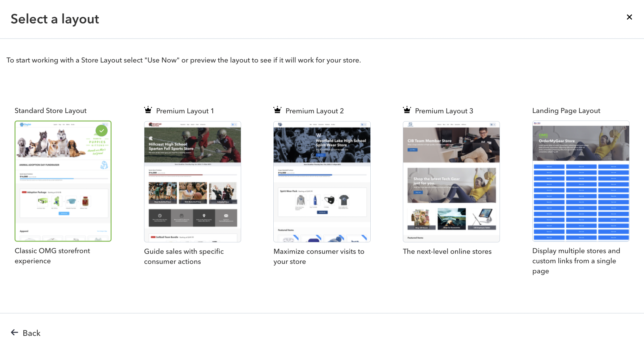Viewport: 644px width, 351px height.
Task: Pick the Premium Layout 2 preview image
Action: [x=322, y=182]
